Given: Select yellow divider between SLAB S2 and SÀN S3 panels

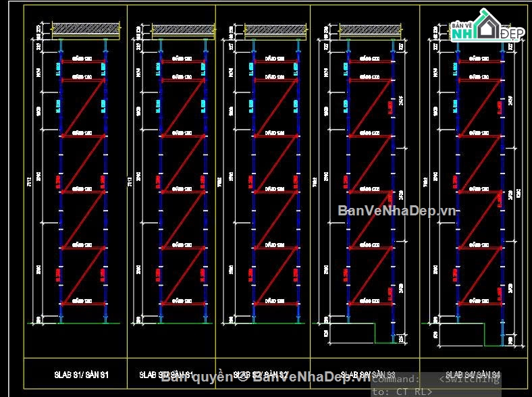Looking at the screenshot, I should click(310, 196).
